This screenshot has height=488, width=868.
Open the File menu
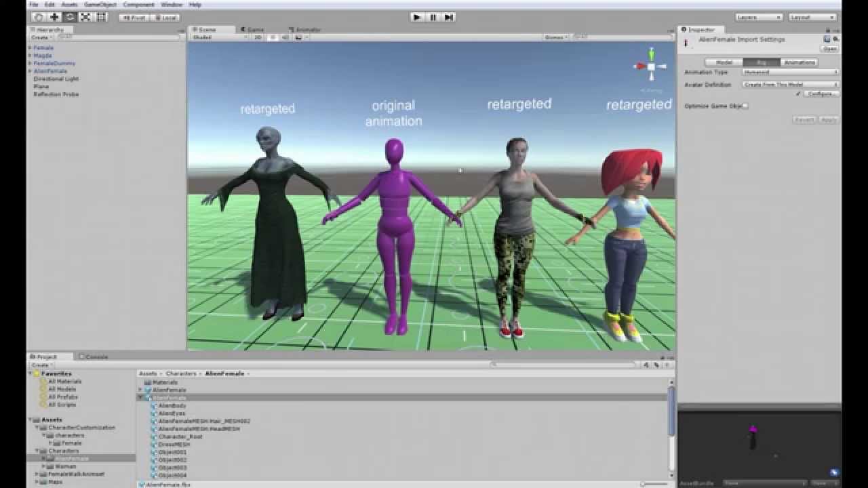click(x=33, y=4)
